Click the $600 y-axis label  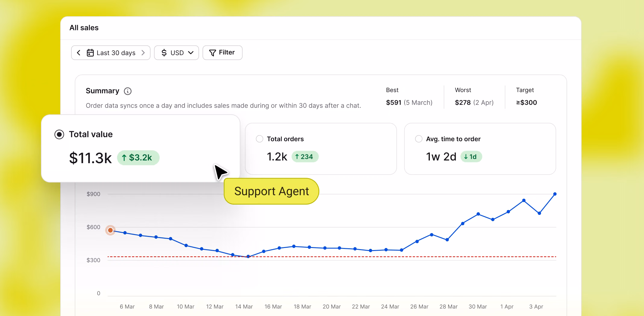pyautogui.click(x=93, y=227)
